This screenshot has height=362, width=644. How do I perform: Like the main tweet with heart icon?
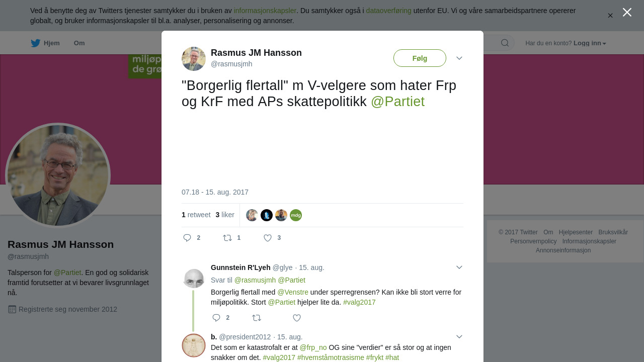[268, 238]
